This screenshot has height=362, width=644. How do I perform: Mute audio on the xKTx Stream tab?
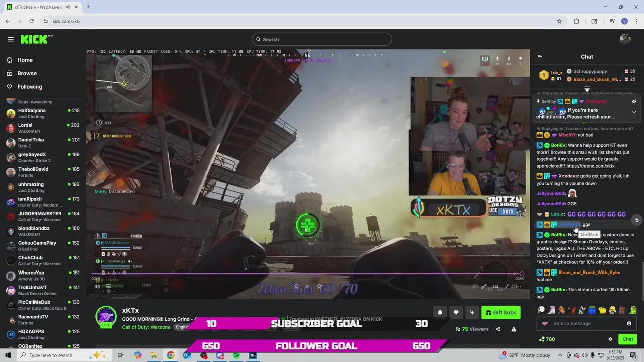tap(68, 7)
